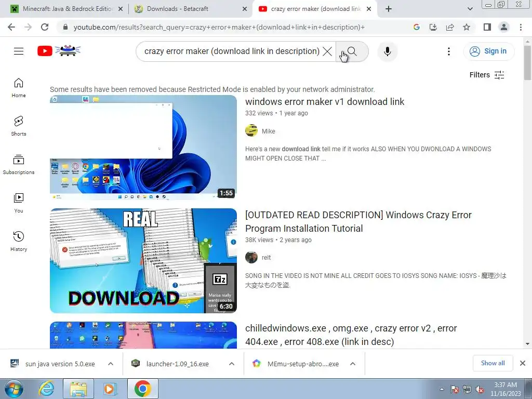
Task: Click the magnifier search button
Action: pos(352,51)
